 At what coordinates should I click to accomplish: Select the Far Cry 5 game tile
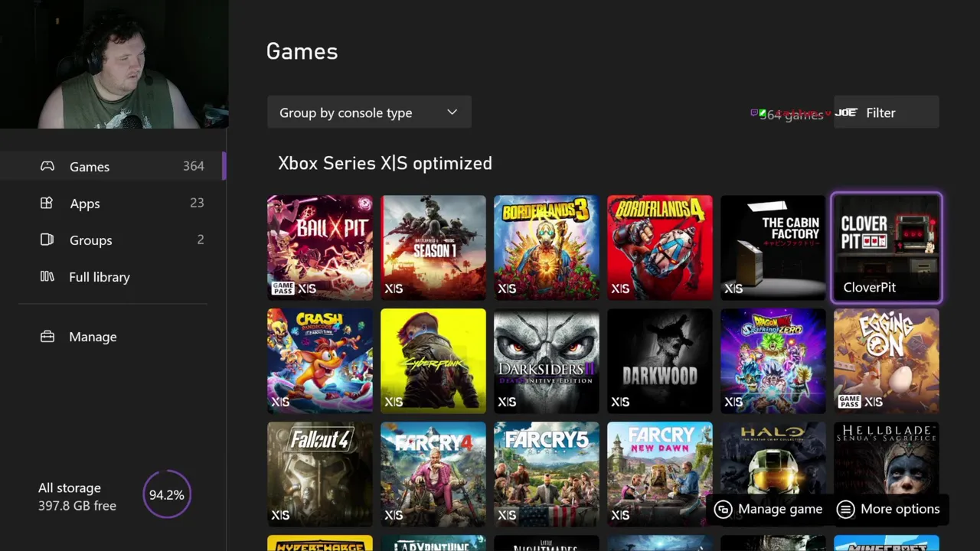pos(547,474)
